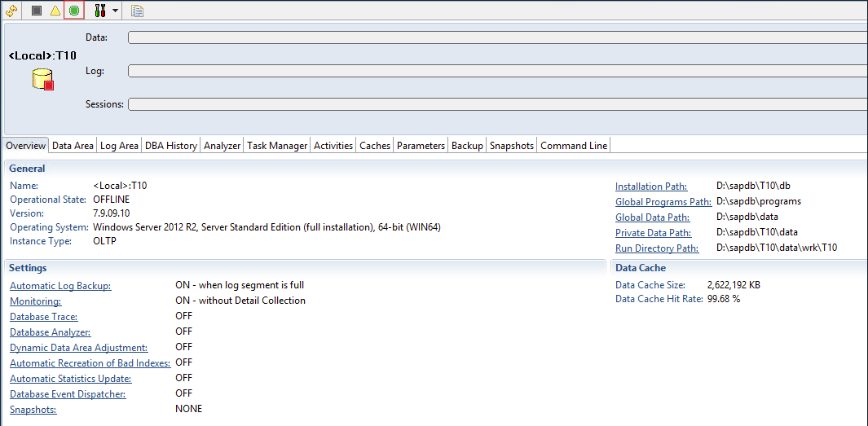Click the gray square offline state icon
The height and width of the screenshot is (426, 868).
coord(37,10)
